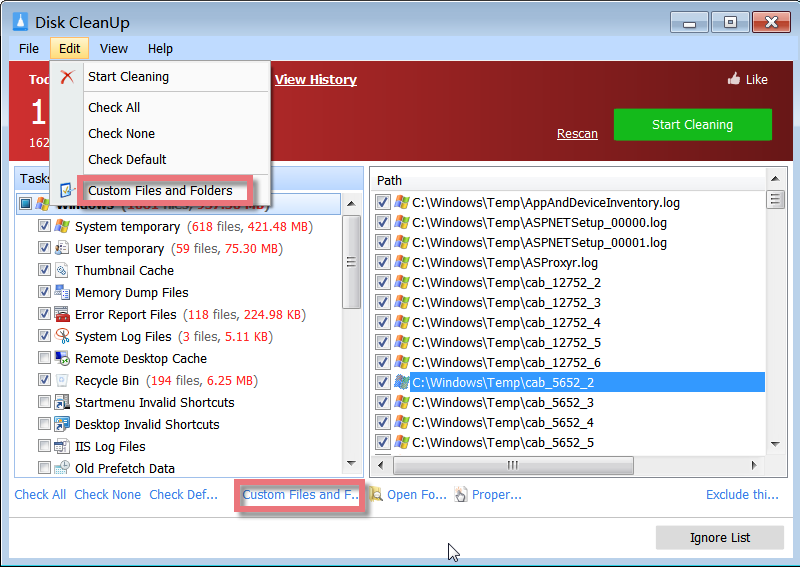Image resolution: width=800 pixels, height=567 pixels.
Task: Click the red X icon beside Start Cleaning menu entry
Action: (67, 77)
